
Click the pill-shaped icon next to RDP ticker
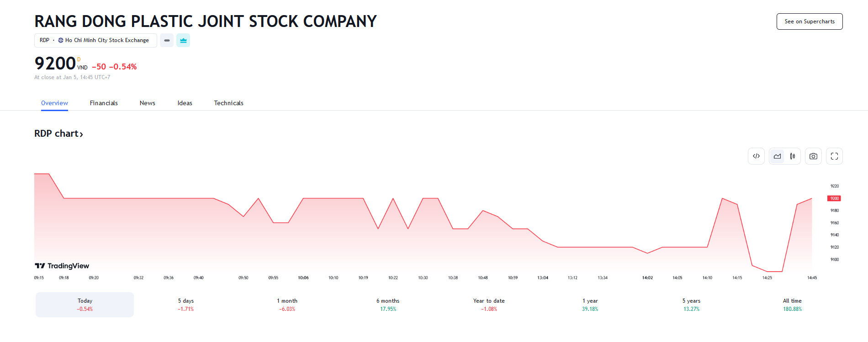coord(166,40)
